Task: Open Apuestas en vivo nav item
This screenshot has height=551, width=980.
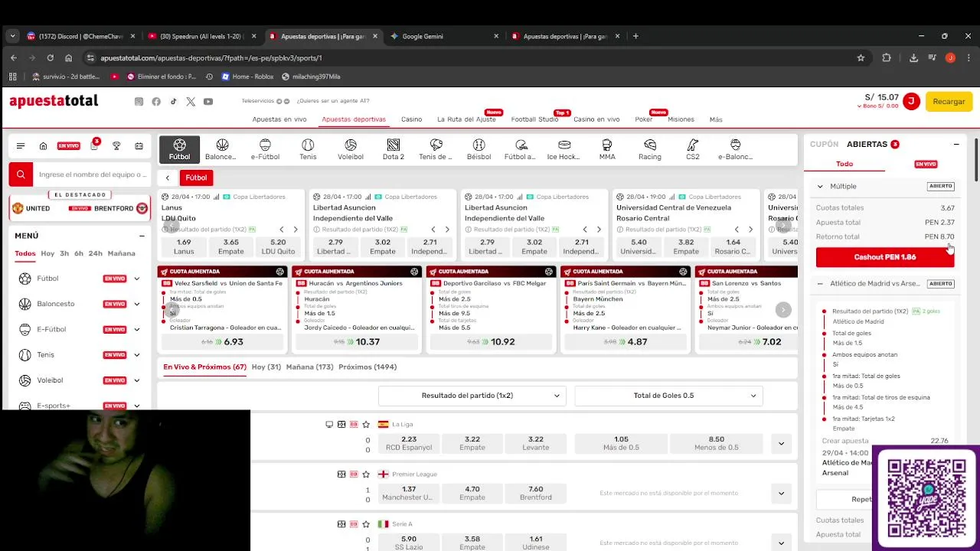Action: [x=279, y=119]
